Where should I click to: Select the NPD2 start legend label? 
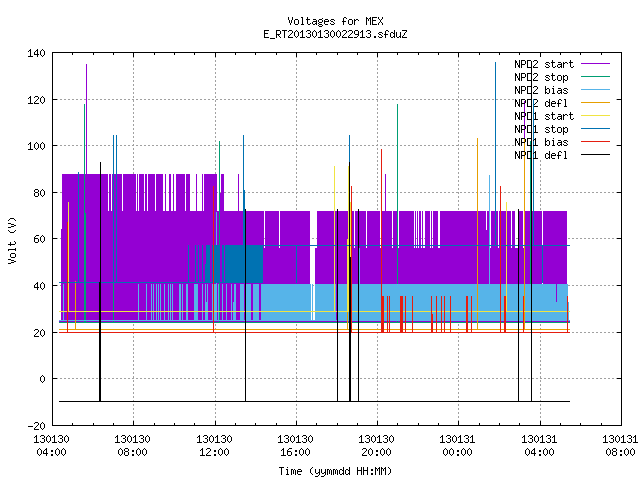pos(544,64)
